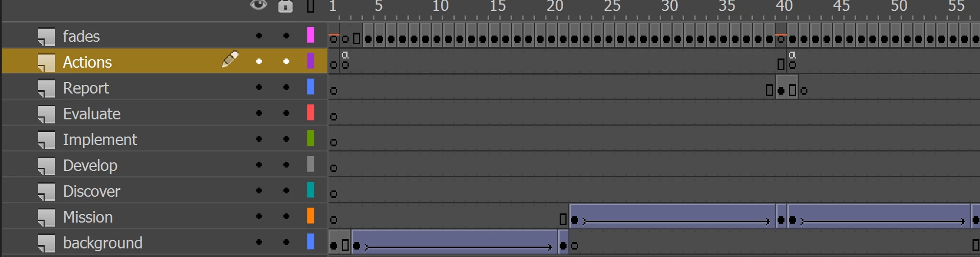The width and height of the screenshot is (980, 257).
Task: Click frame 40 on the timeline ruler
Action: click(784, 6)
